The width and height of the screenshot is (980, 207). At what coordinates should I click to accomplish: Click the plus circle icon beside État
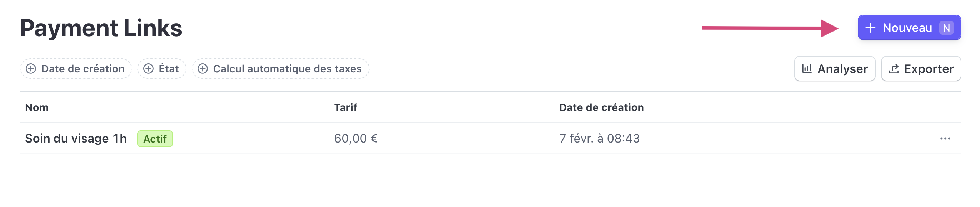(148, 69)
